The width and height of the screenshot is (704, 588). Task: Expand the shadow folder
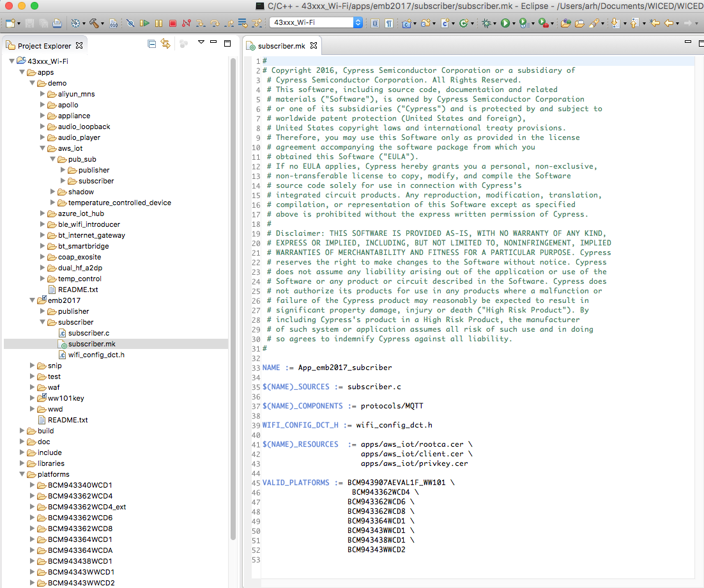coord(52,192)
